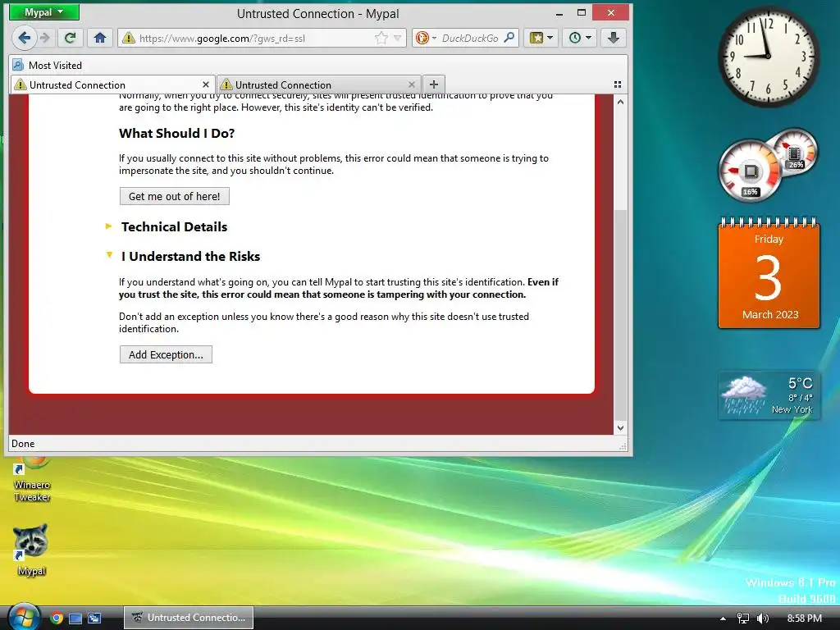Viewport: 840px width, 630px height.
Task: Launch Chrome from the taskbar
Action: [57, 618]
